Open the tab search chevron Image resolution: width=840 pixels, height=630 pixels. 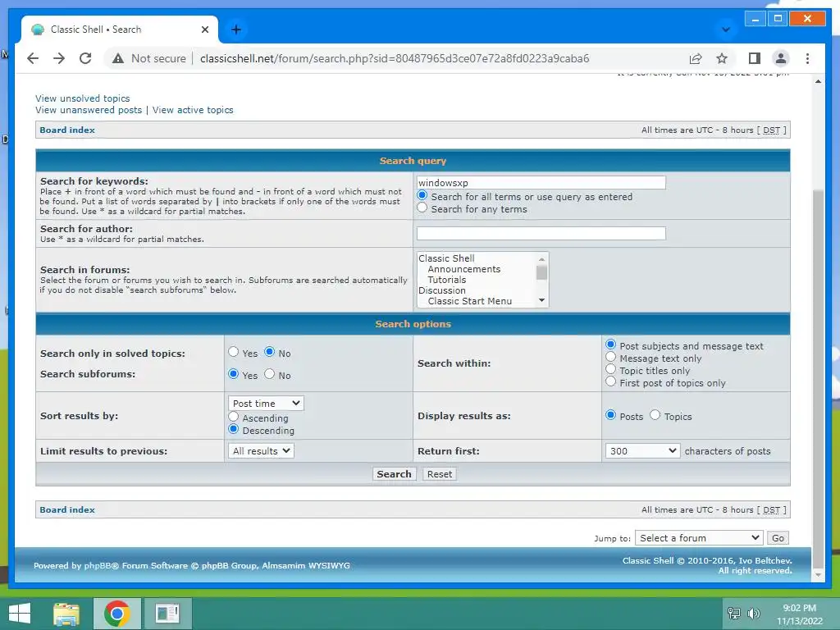tap(726, 30)
